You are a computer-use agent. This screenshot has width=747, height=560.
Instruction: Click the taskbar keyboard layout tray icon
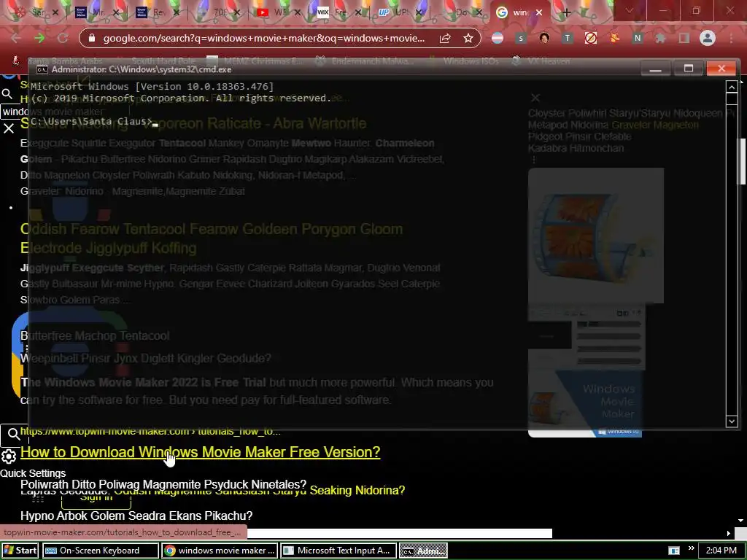point(673,551)
